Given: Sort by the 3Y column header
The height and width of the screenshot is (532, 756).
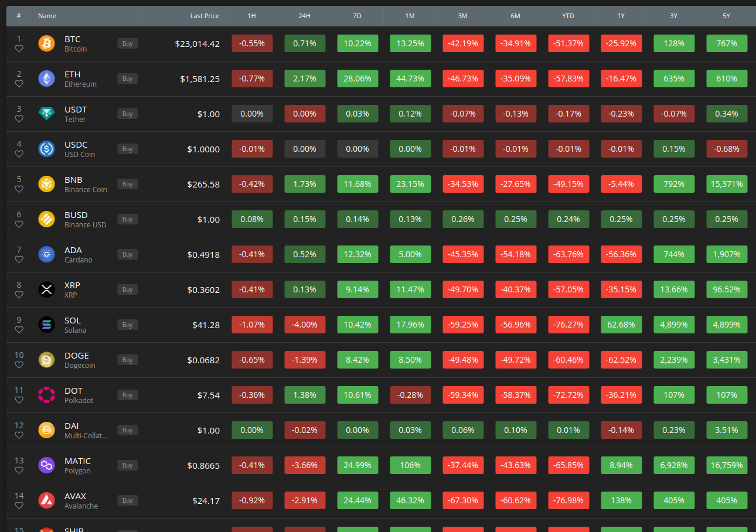Looking at the screenshot, I should pos(673,16).
